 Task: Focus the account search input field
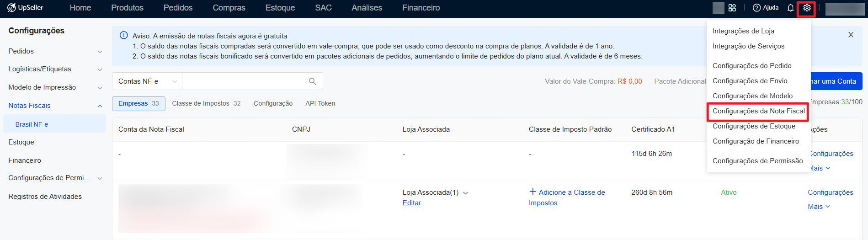[x=245, y=81]
